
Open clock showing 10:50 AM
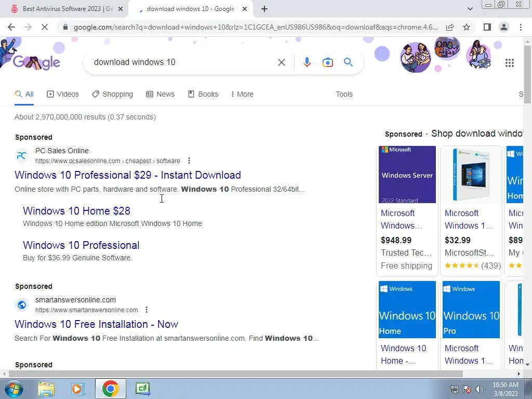(x=505, y=389)
